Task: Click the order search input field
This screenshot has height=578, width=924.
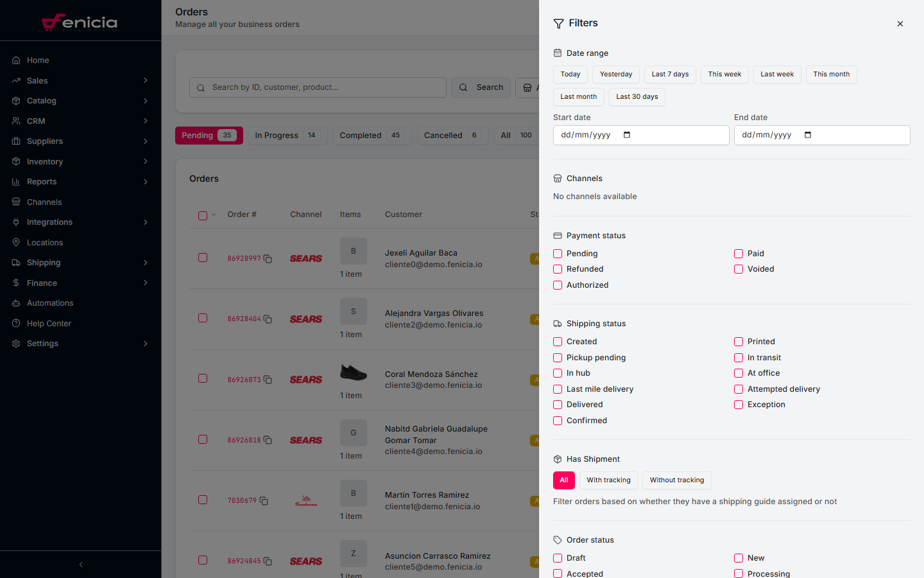Action: click(x=324, y=87)
